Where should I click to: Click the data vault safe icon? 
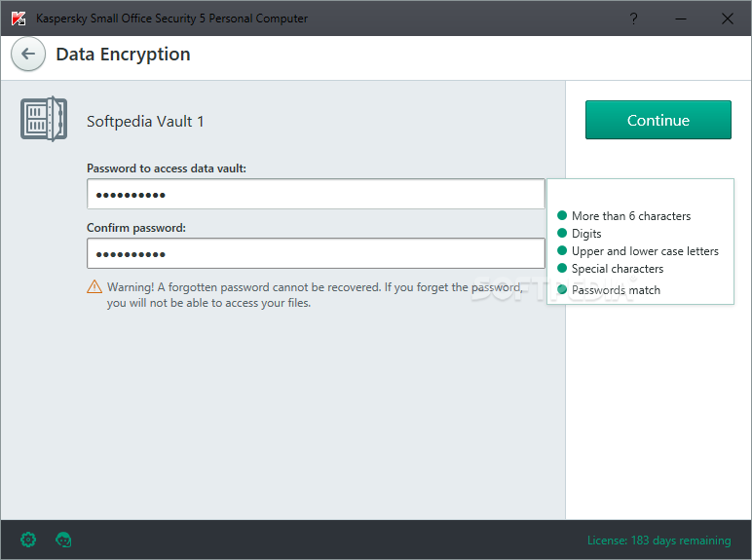pos(44,119)
